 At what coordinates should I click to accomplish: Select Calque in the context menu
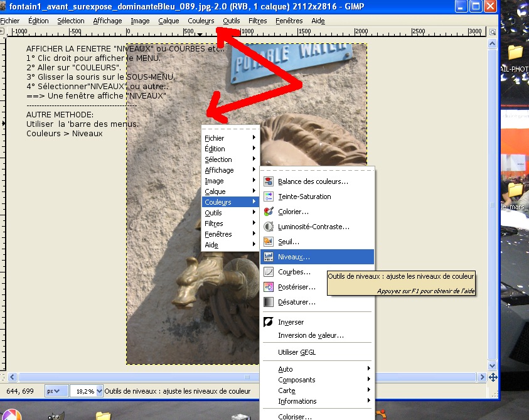pos(230,191)
